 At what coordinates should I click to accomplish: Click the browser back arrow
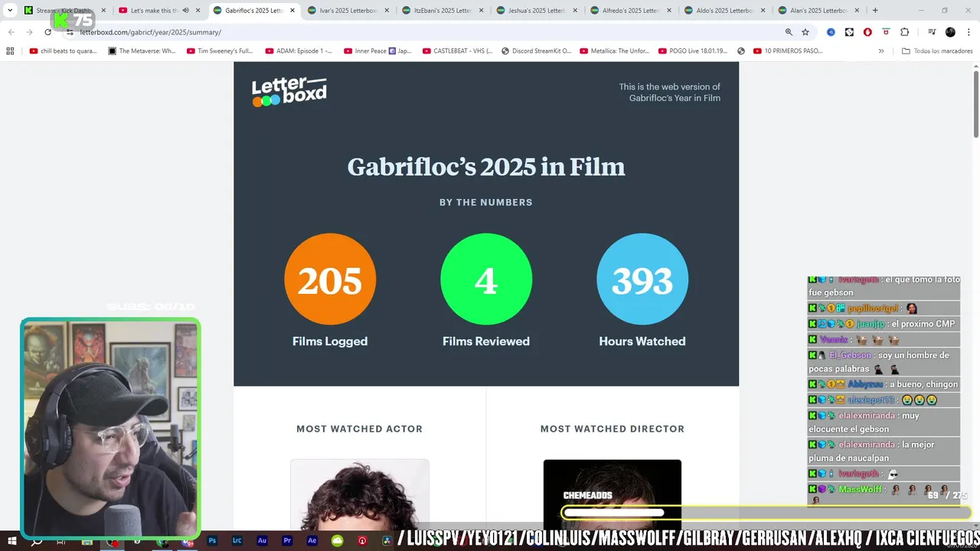tap(11, 32)
